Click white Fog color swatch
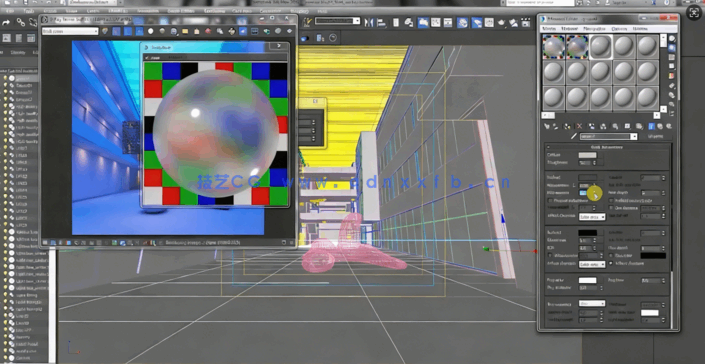705x364 pixels. [x=587, y=280]
